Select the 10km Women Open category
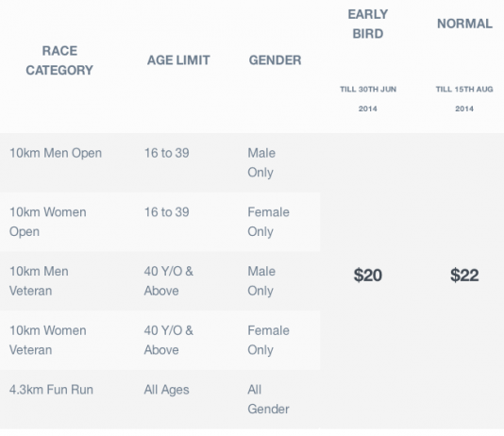Screen dimensions: 504x436 coord(48,222)
